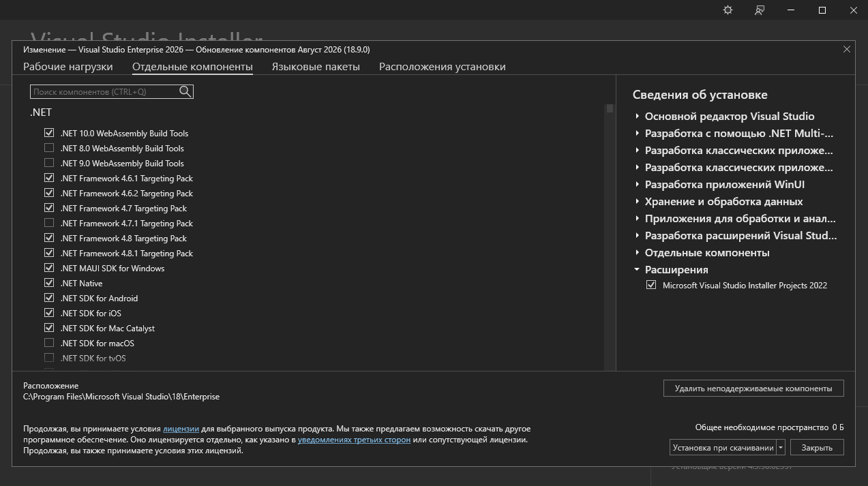This screenshot has height=486, width=868.
Task: Expand Разработка с помощью .NET Multi- section
Action: (x=637, y=133)
